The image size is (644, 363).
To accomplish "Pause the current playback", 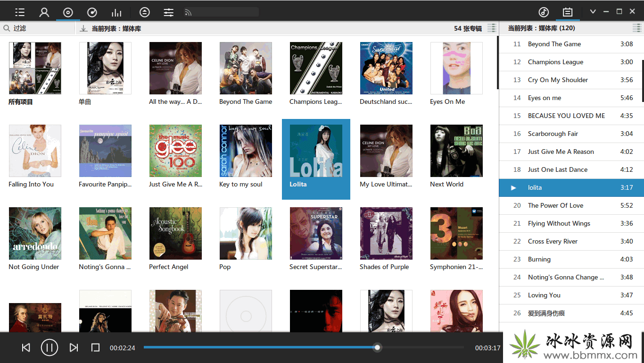I will [x=50, y=348].
